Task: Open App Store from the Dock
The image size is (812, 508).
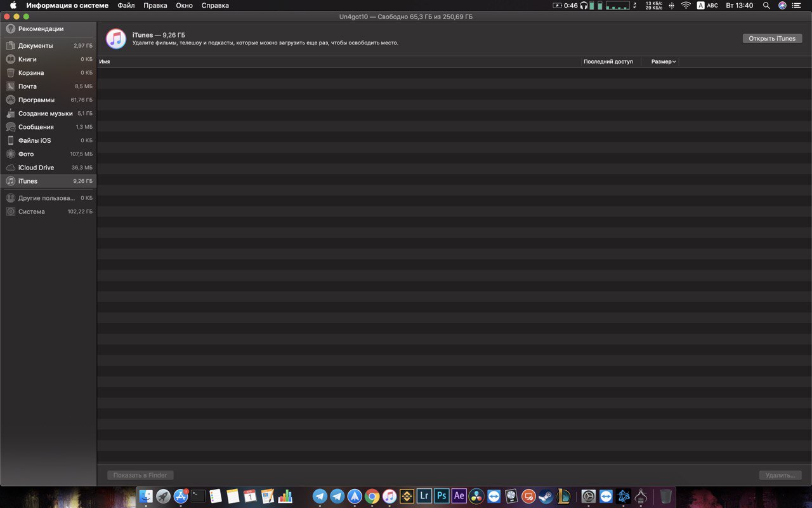Action: tap(181, 496)
